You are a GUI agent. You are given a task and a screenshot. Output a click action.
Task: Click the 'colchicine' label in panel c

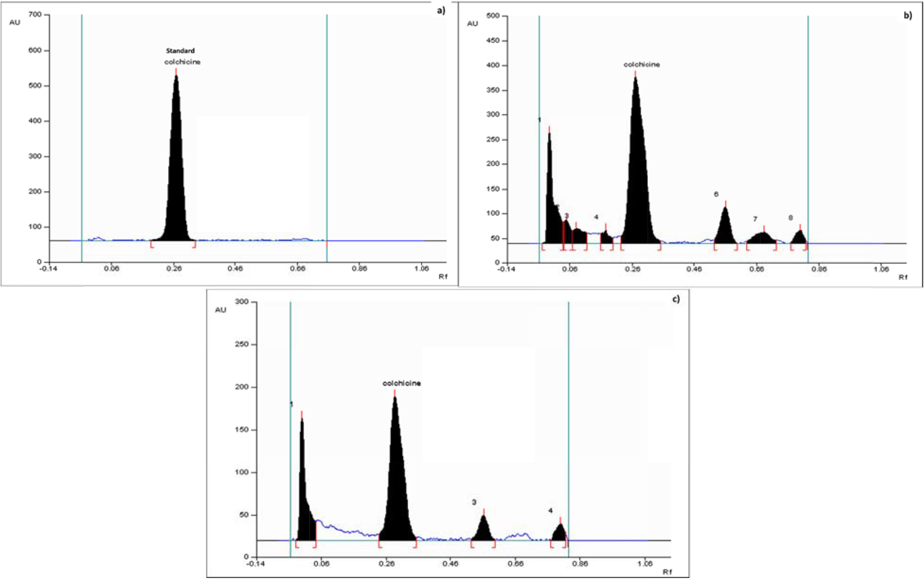point(402,383)
